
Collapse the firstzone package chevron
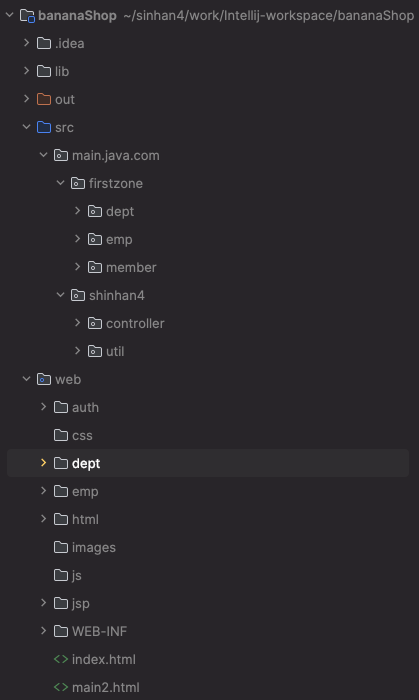pyautogui.click(x=60, y=183)
